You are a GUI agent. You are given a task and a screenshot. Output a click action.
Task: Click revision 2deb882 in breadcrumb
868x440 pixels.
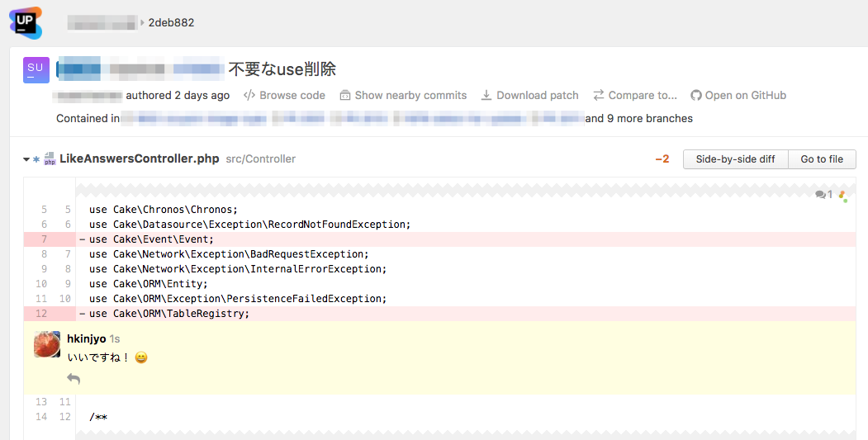171,22
